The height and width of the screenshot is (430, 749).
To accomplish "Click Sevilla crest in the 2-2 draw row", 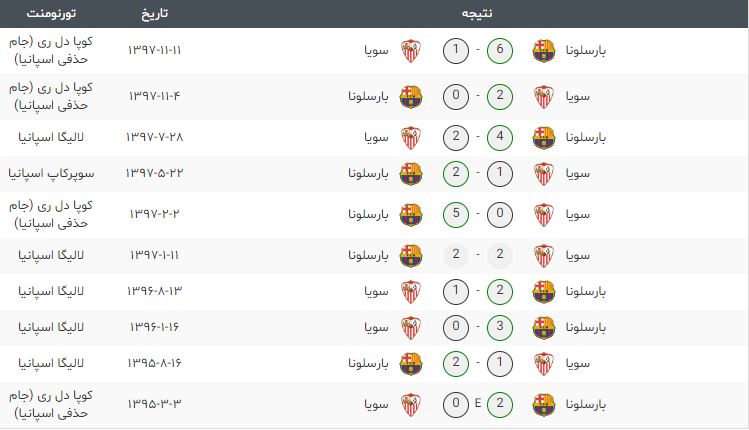I will (x=544, y=256).
